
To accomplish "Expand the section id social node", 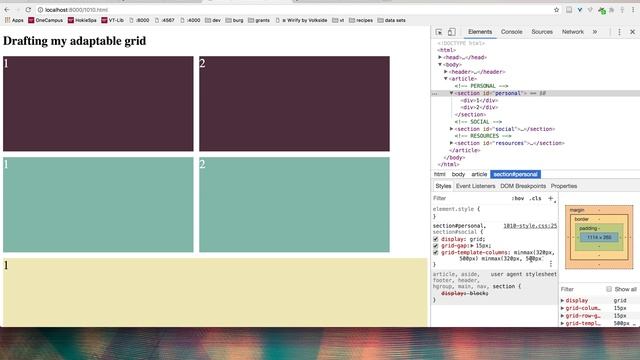I will [x=451, y=129].
